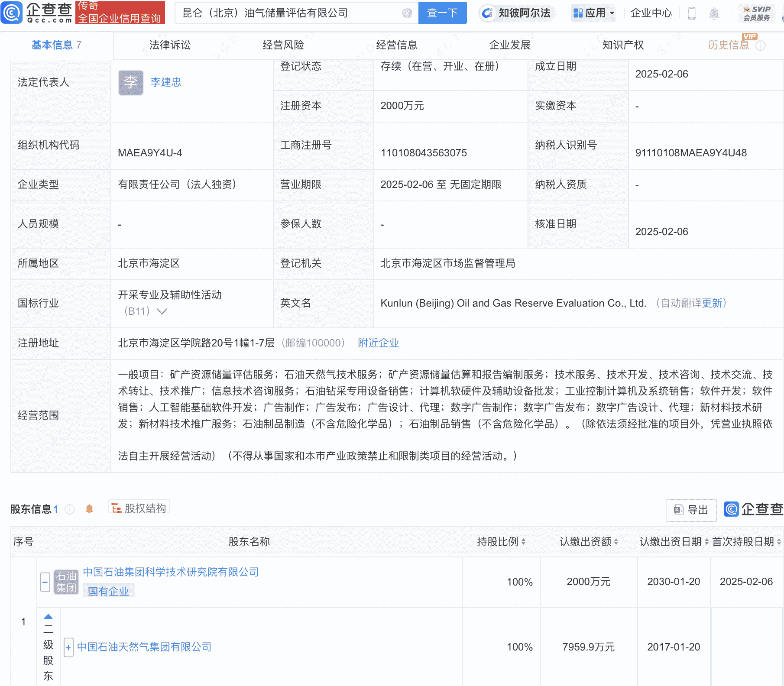Click the 企查查 logo in top left
784x686 pixels.
37,13
